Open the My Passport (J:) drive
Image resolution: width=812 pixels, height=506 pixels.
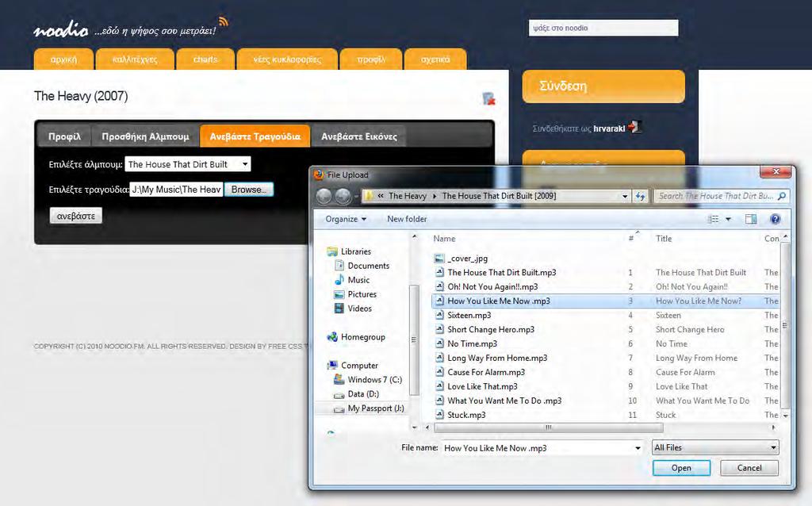[x=375, y=408]
